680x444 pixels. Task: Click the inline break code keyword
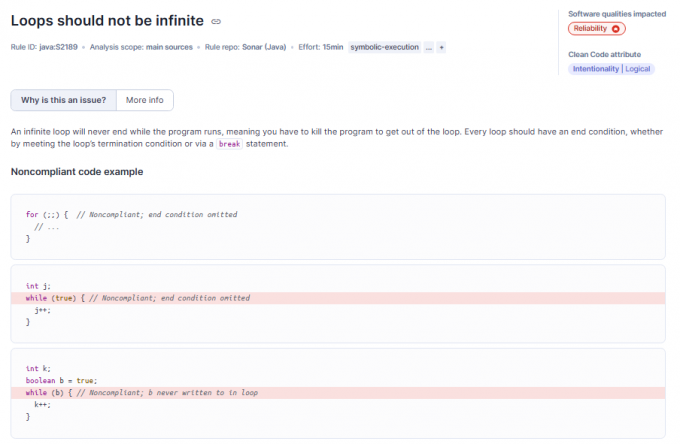point(230,144)
